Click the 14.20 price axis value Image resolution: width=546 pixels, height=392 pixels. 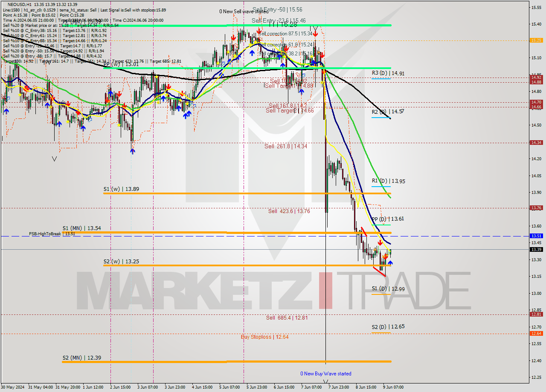tap(536, 159)
